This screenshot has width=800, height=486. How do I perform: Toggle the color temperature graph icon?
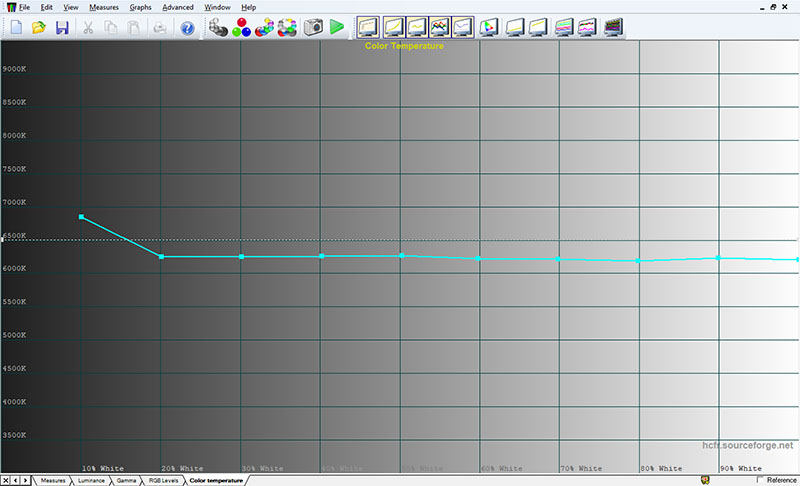tap(463, 27)
